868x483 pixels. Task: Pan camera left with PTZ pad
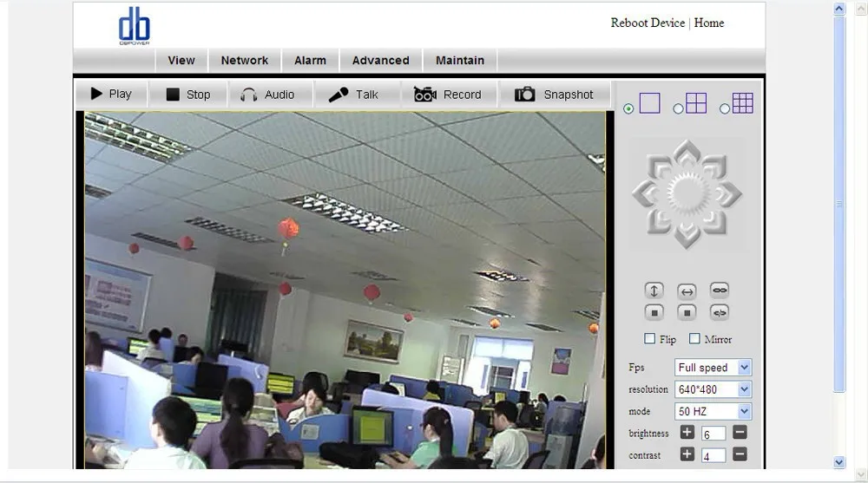coord(646,193)
